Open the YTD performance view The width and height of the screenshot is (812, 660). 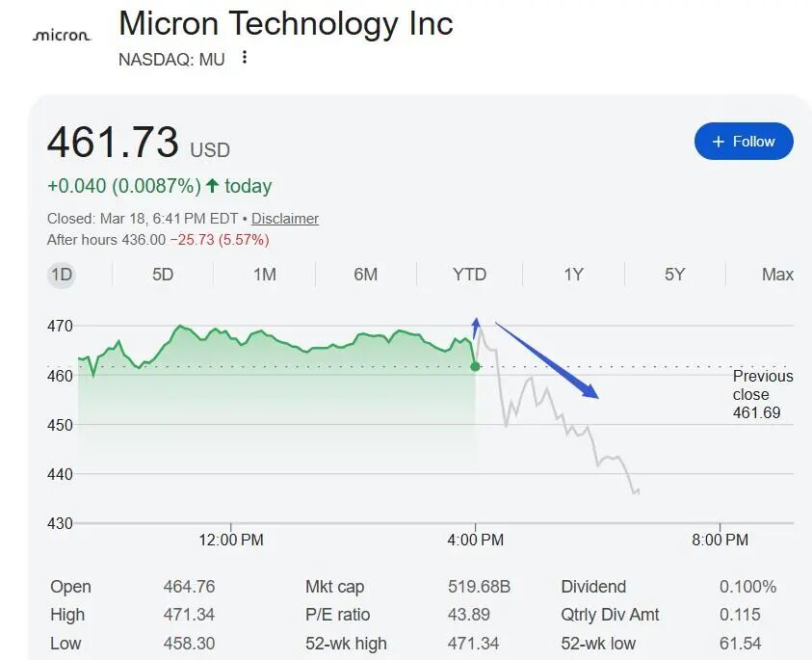click(469, 275)
